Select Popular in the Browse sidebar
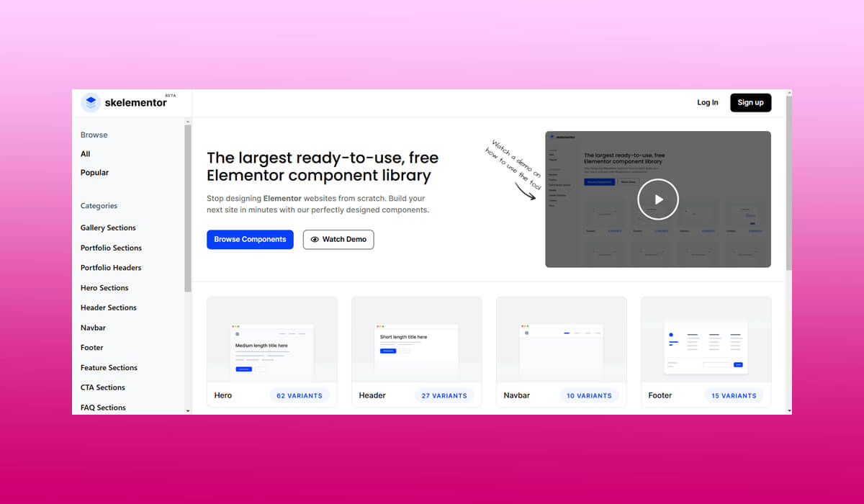This screenshot has width=864, height=504. 95,172
